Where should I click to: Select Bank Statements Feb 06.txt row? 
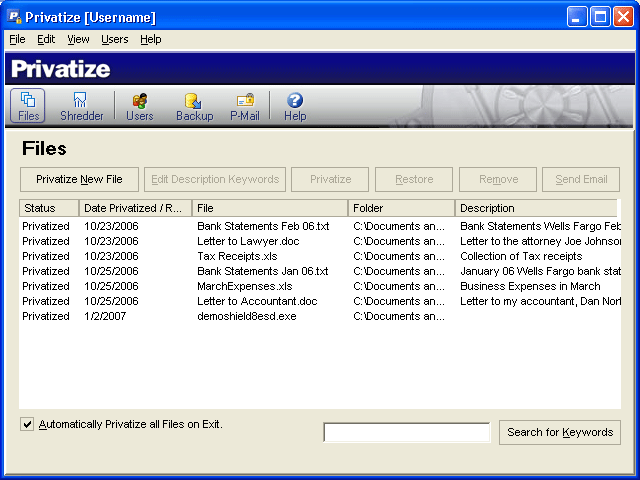click(320, 226)
